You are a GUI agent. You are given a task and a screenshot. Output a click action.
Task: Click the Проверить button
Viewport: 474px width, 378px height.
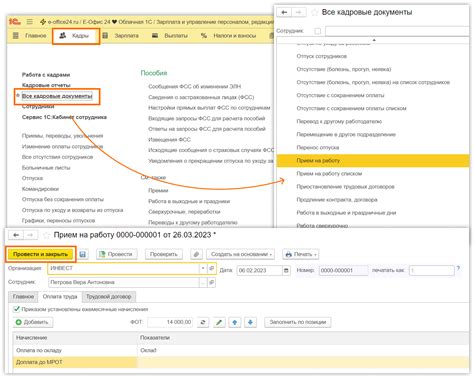point(164,254)
